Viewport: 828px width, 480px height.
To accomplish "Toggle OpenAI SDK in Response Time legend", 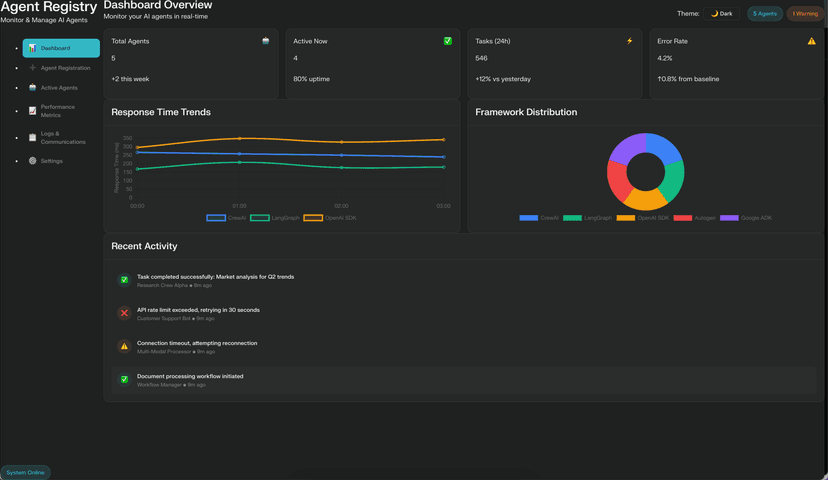I will (x=313, y=217).
